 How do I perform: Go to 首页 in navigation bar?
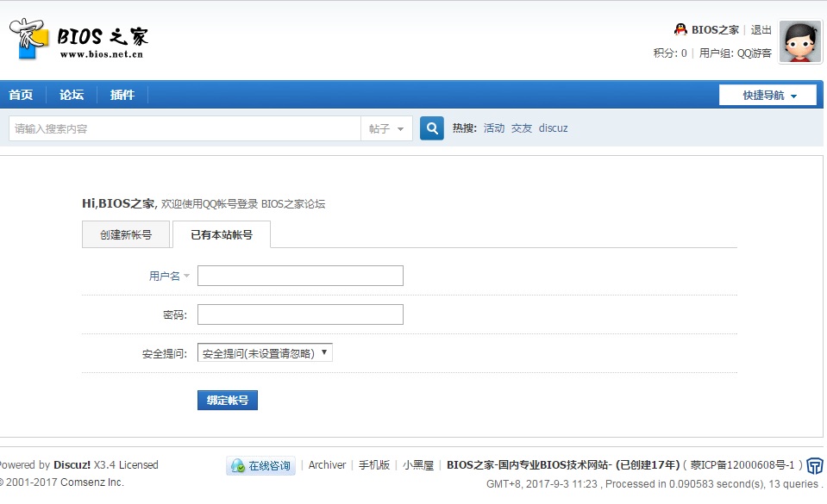click(21, 95)
